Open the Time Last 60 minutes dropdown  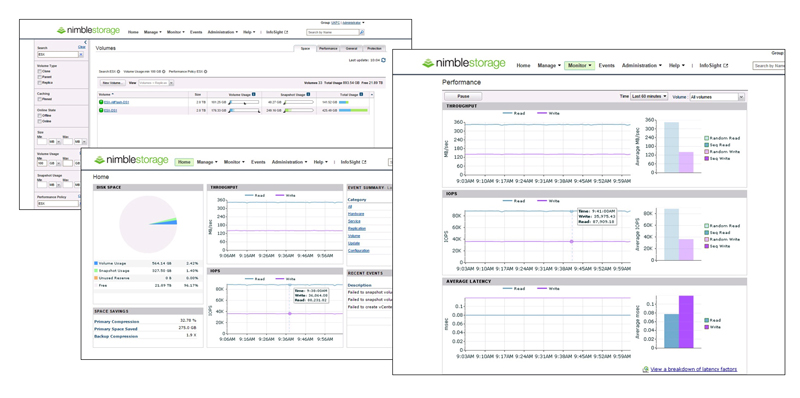point(649,96)
